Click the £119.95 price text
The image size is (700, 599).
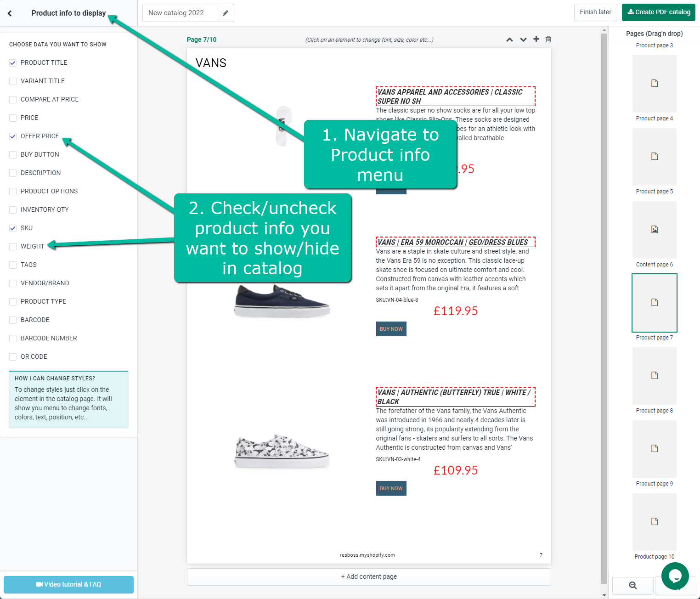[456, 311]
